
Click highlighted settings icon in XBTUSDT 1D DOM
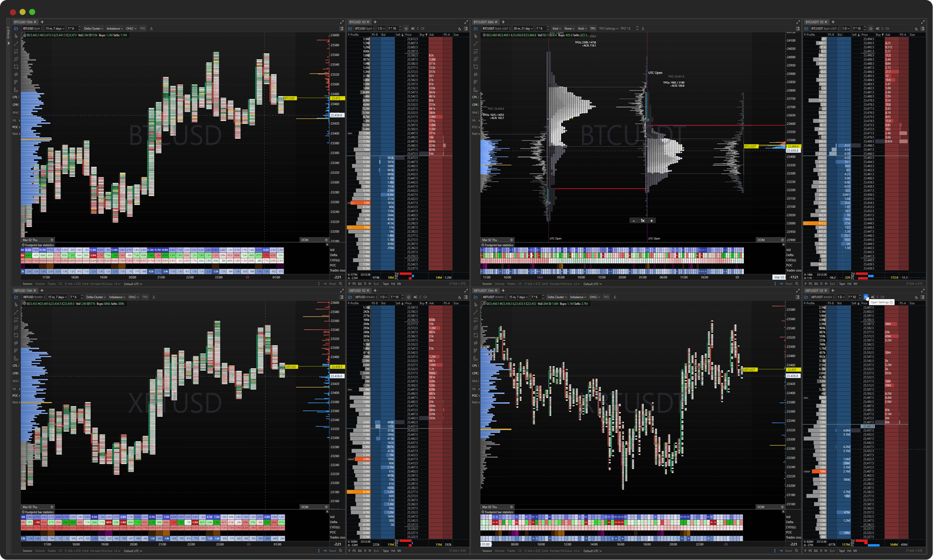coord(866,297)
